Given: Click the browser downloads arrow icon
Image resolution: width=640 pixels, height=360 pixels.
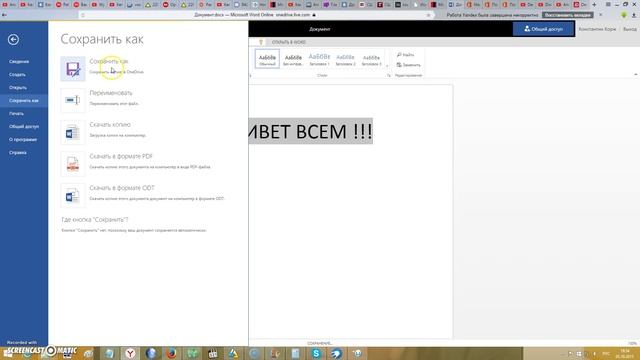Looking at the screenshot, I should coord(634,15).
